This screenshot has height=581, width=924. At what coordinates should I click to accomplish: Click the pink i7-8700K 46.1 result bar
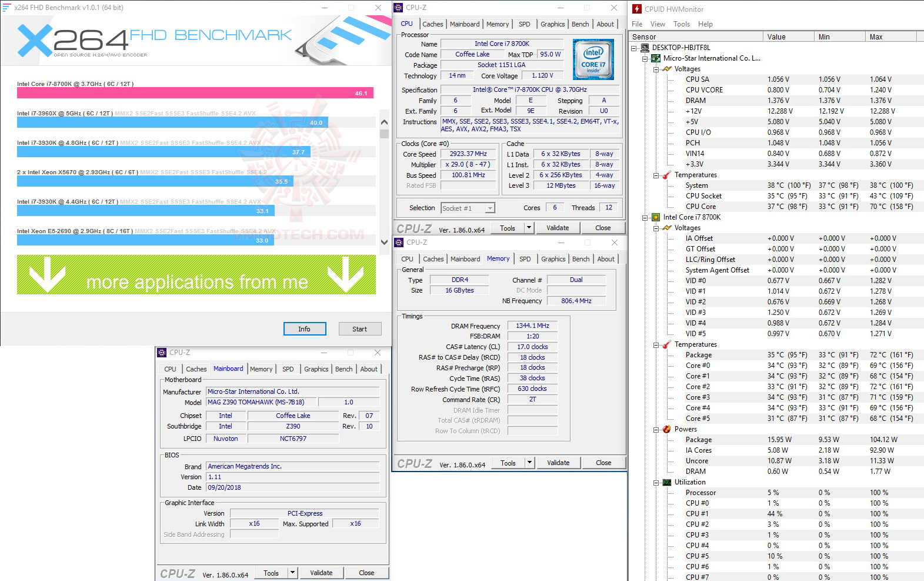(x=195, y=93)
